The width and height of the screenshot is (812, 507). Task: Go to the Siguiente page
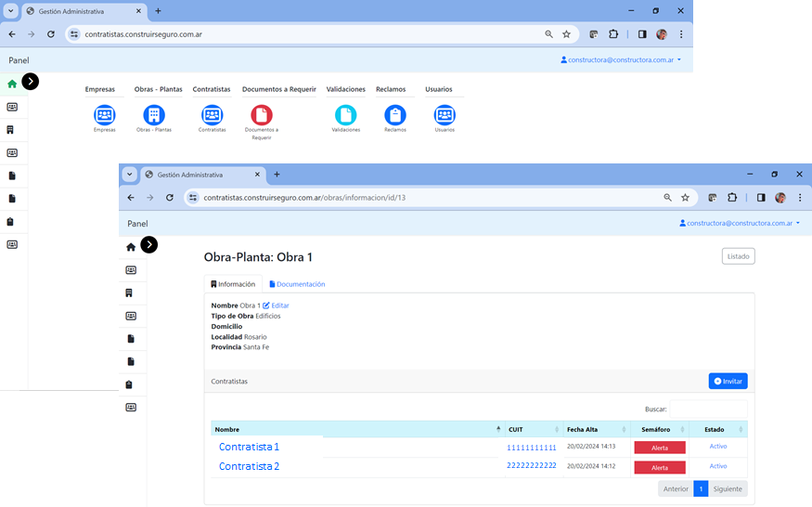728,488
